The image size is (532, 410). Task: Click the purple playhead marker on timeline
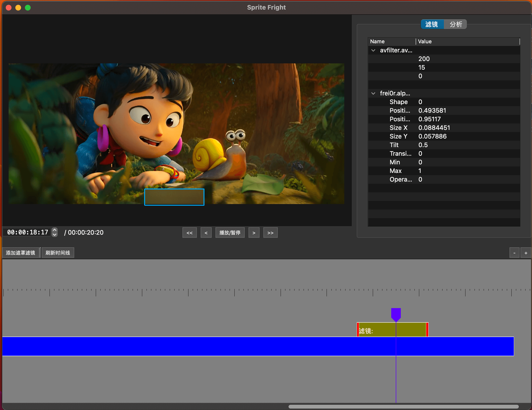coord(396,315)
